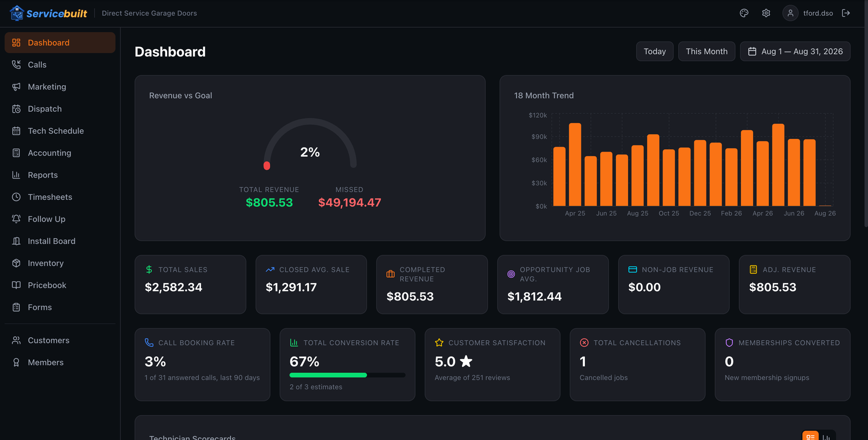868x440 pixels.
Task: Open the Pricebook section
Action: click(x=60, y=285)
